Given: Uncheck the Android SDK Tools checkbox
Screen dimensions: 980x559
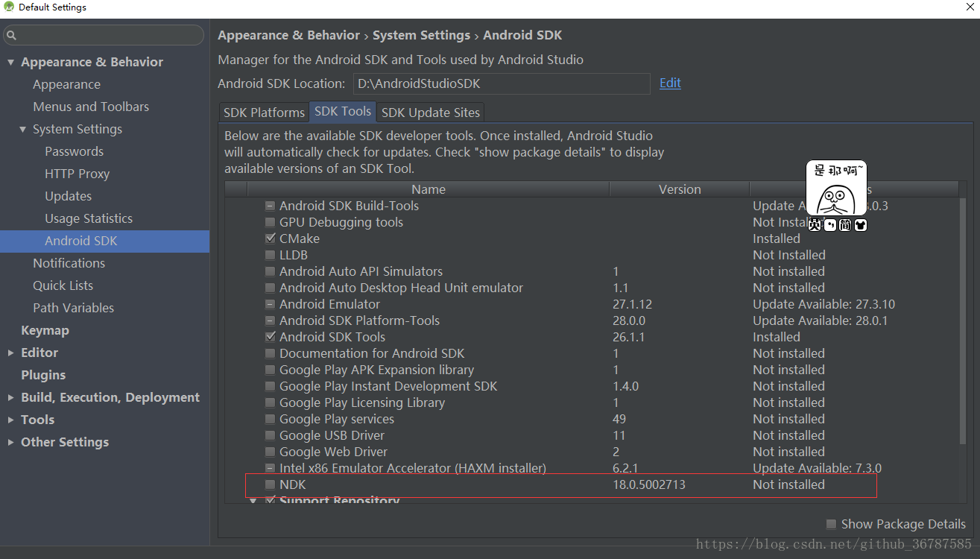Looking at the screenshot, I should tap(271, 337).
